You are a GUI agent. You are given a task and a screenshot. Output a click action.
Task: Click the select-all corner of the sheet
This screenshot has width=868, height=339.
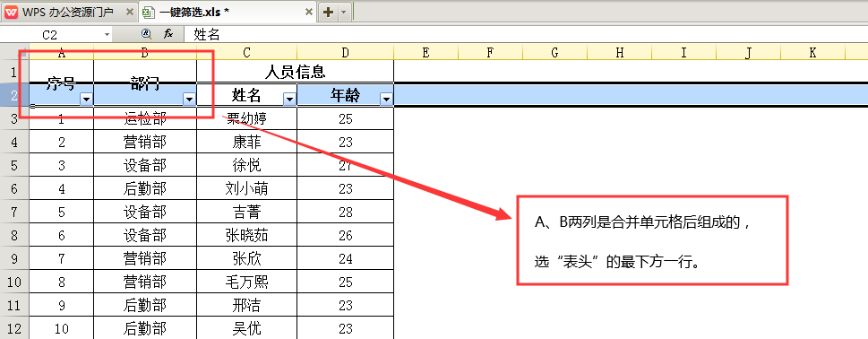[x=14, y=53]
